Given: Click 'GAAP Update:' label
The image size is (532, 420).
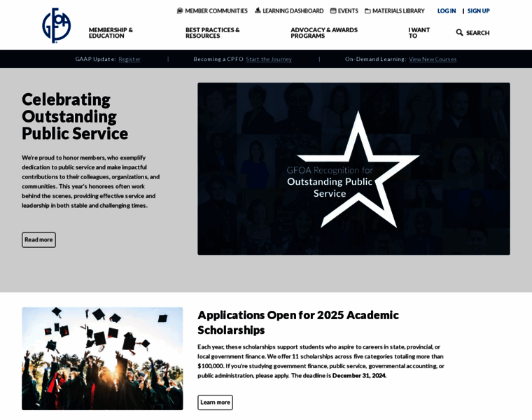Looking at the screenshot, I should tap(95, 59).
